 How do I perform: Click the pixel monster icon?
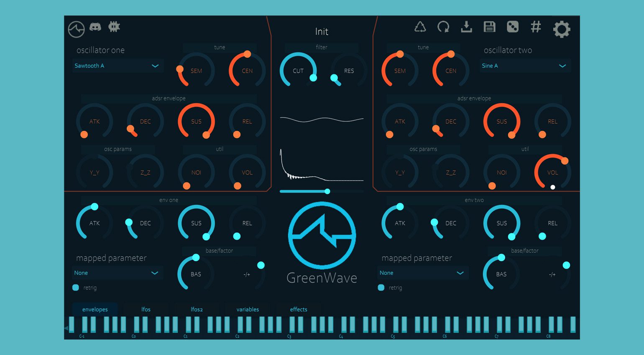pyautogui.click(x=114, y=27)
